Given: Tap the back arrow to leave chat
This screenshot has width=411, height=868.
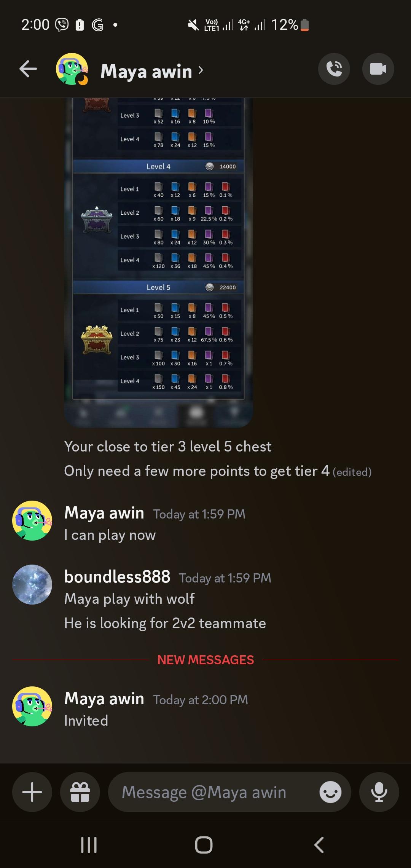Looking at the screenshot, I should [28, 69].
